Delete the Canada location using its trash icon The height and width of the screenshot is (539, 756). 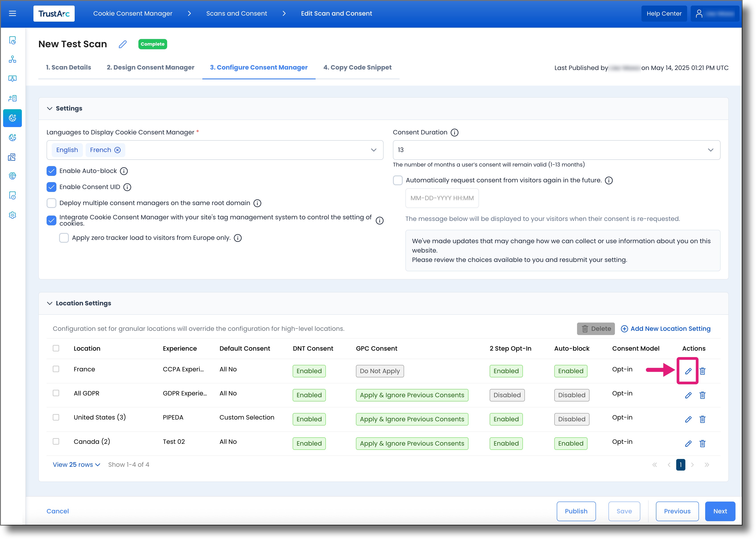tap(703, 443)
